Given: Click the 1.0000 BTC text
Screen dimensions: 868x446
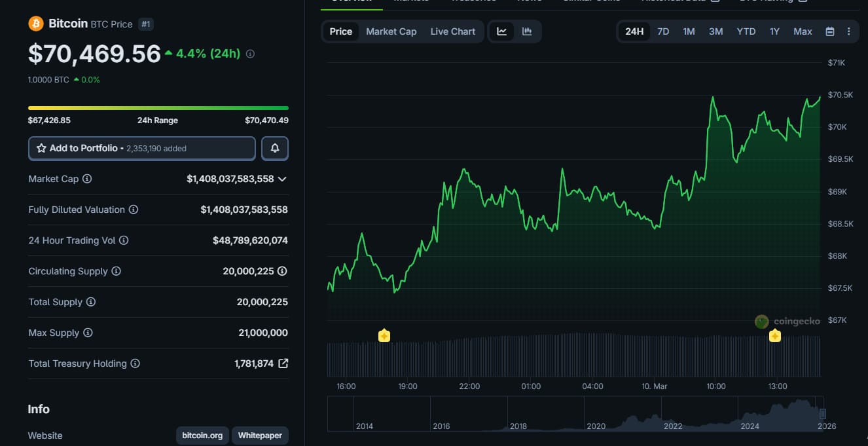Looking at the screenshot, I should [48, 80].
